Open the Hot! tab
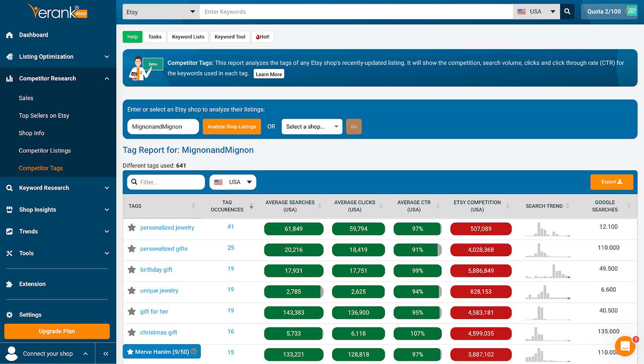 point(263,37)
